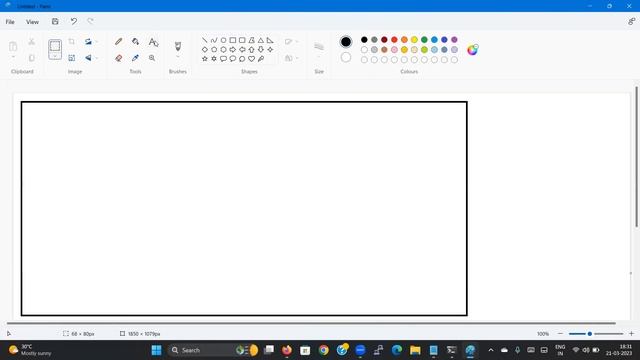The image size is (640, 360).
Task: Click the Copy icon in Clipboard group
Action: pos(31,58)
